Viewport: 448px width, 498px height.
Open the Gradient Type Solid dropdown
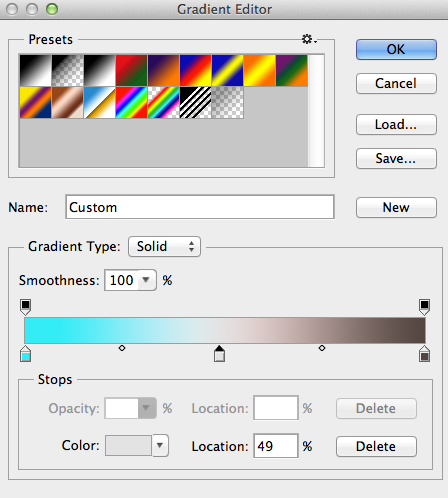coord(164,247)
